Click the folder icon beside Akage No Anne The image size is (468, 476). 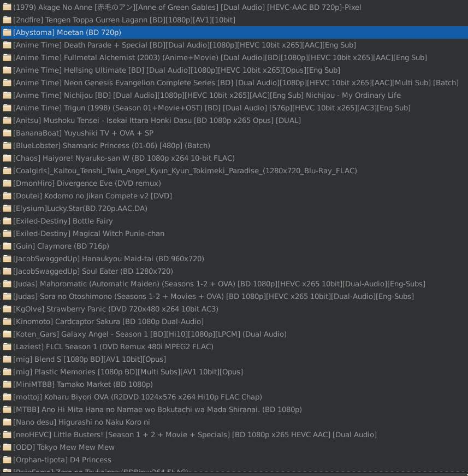7,7
